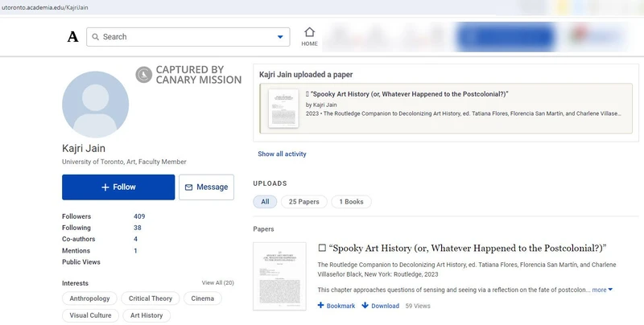This screenshot has width=644, height=325.
Task: Click 'by Kajri Jain' in activity card
Action: 321,105
